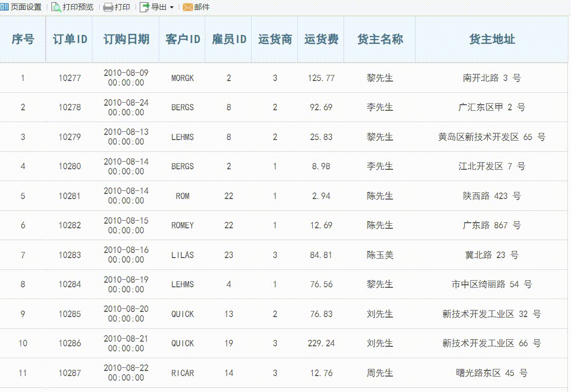
Task: Click freight value 2.94
Action: pos(321,196)
